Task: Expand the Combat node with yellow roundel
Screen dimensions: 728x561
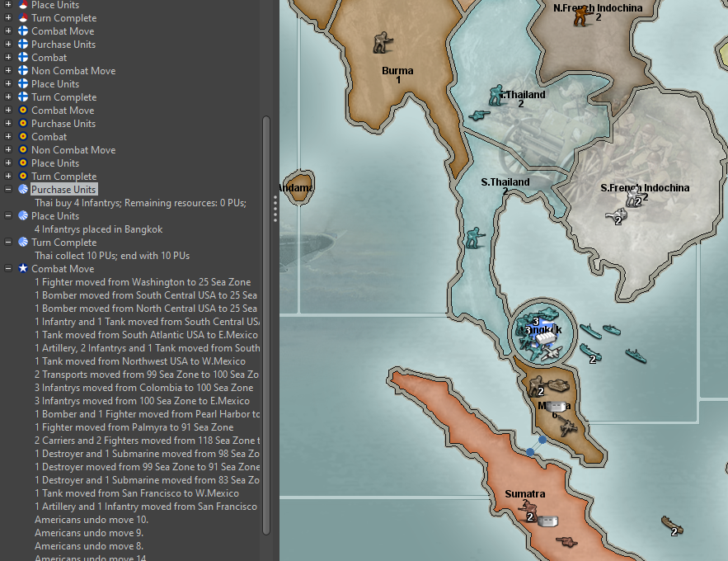Action: tap(8, 136)
